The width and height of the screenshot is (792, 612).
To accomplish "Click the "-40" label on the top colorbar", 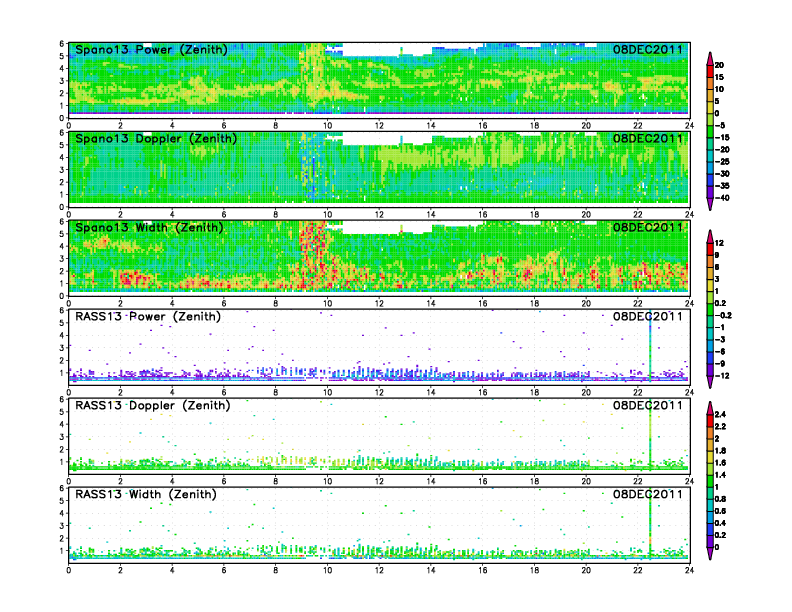I will point(722,198).
